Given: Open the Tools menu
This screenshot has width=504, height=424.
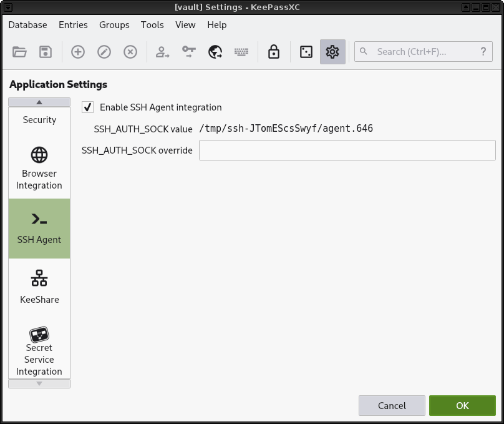Looking at the screenshot, I should (152, 25).
